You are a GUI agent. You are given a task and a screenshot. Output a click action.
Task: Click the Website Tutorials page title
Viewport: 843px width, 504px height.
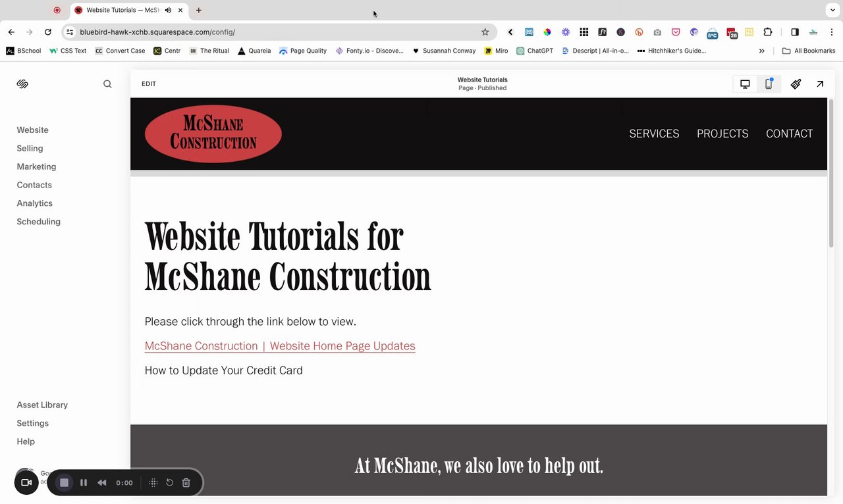(483, 80)
